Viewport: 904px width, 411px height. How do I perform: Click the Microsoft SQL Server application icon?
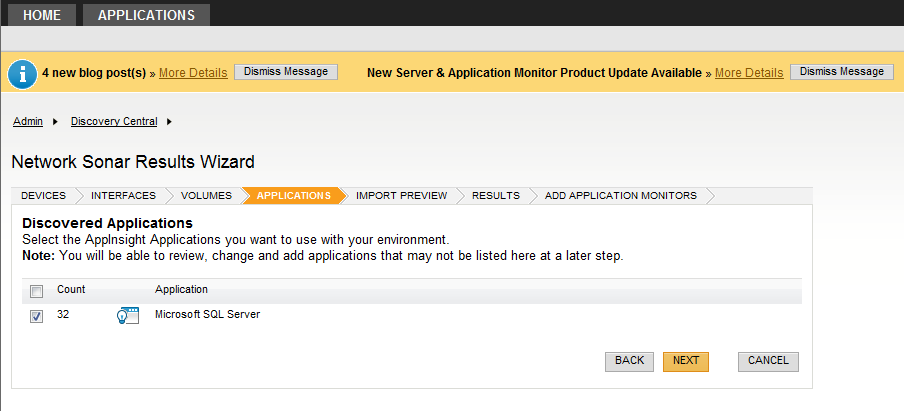click(128, 316)
